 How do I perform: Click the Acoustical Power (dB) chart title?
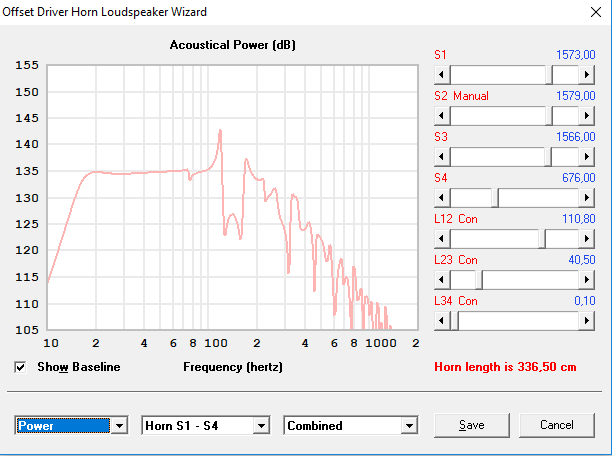tap(233, 45)
